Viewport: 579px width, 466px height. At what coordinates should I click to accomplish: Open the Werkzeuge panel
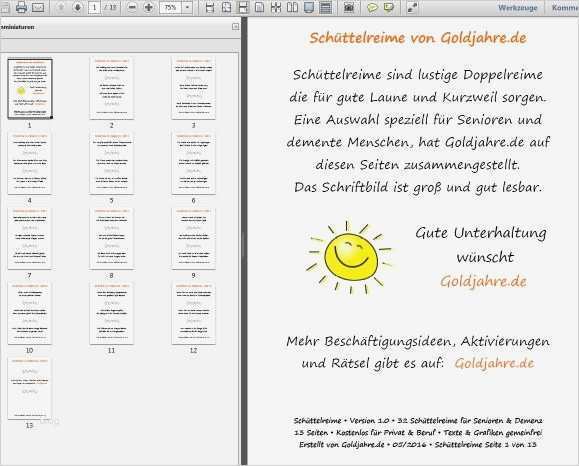(x=518, y=7)
